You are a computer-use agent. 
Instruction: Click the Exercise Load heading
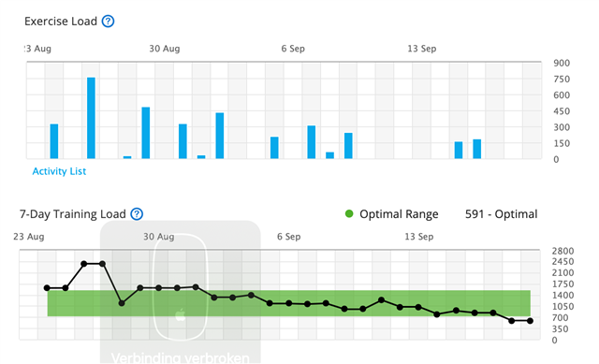(61, 21)
